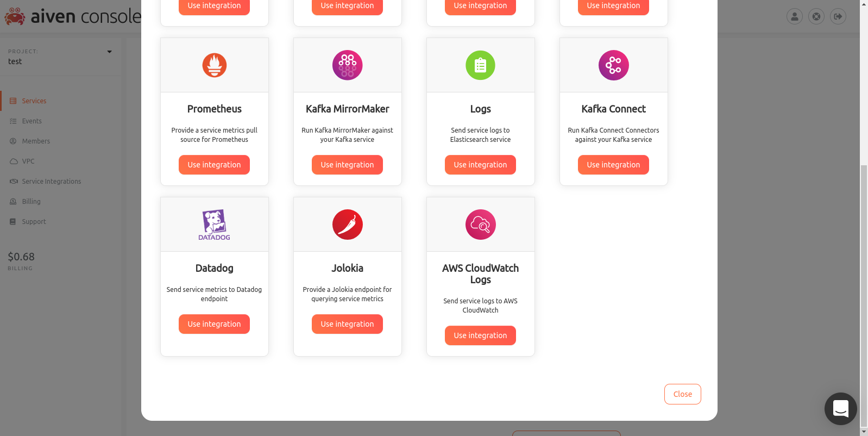Open Members in the sidebar
The width and height of the screenshot is (868, 436).
pos(36,141)
